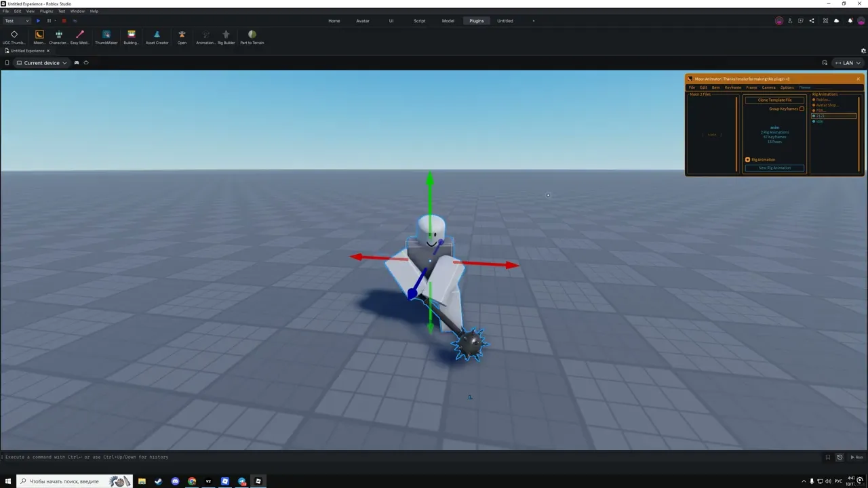This screenshot has height=488, width=868.
Task: Open Discord from the Windows taskbar
Action: [x=175, y=481]
